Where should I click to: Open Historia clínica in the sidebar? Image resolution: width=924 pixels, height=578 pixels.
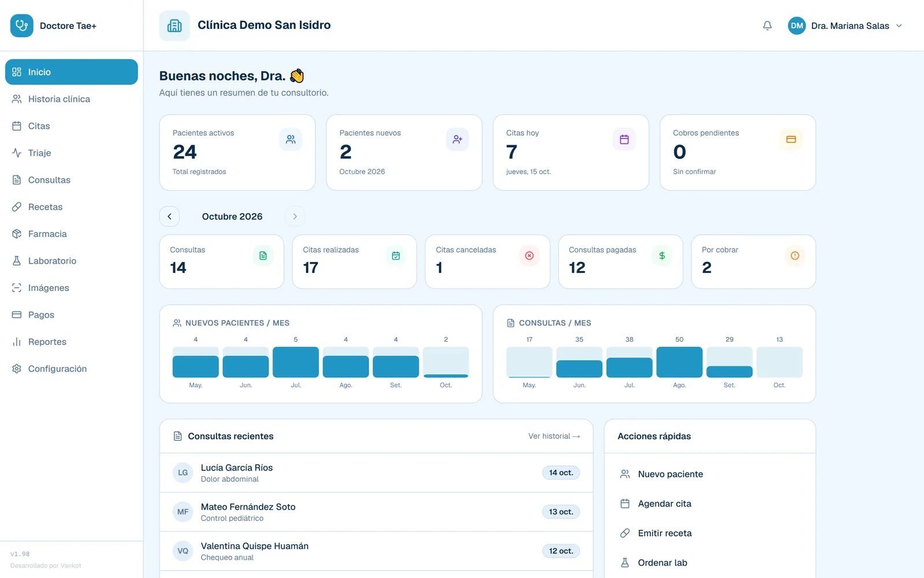coord(72,99)
